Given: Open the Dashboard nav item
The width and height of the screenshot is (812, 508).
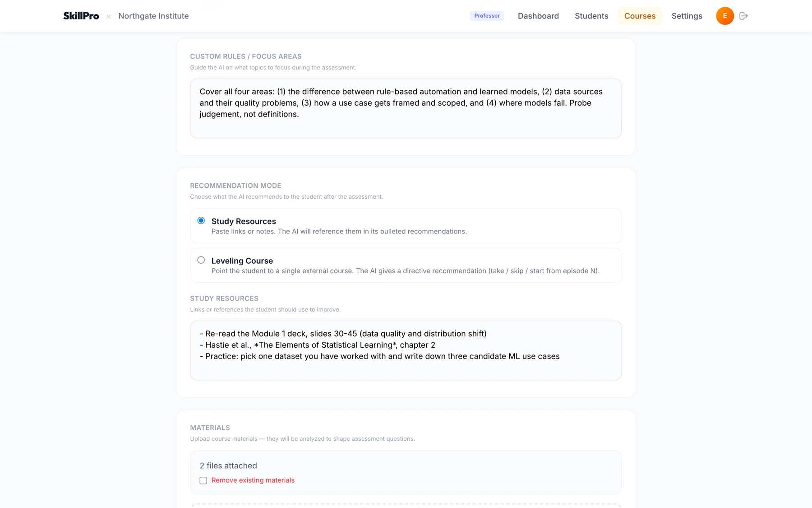Looking at the screenshot, I should [538, 16].
